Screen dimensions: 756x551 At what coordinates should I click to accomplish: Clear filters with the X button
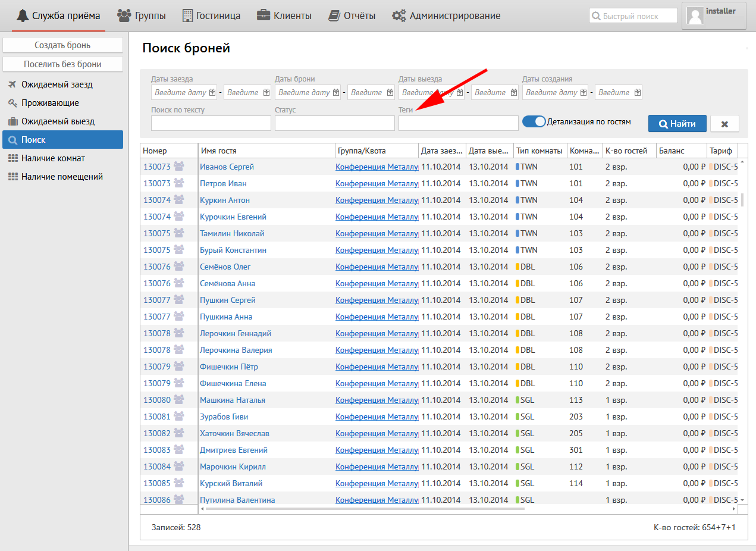(x=724, y=124)
